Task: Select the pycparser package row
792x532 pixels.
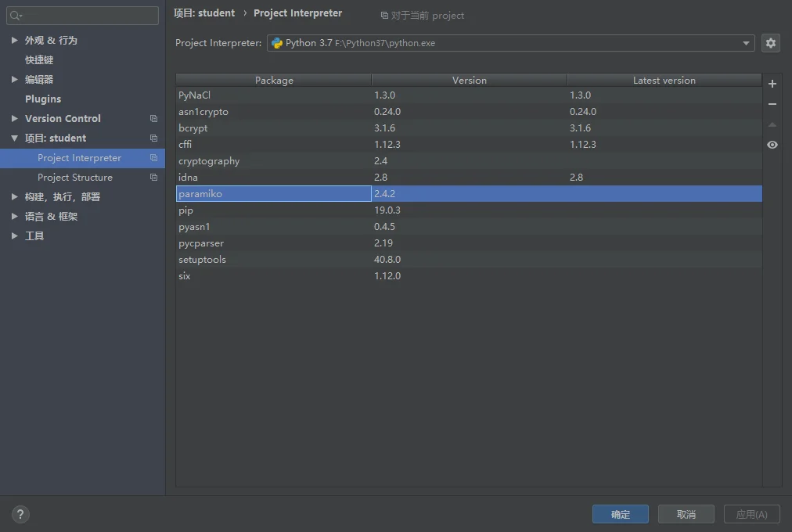Action: pyautogui.click(x=469, y=243)
